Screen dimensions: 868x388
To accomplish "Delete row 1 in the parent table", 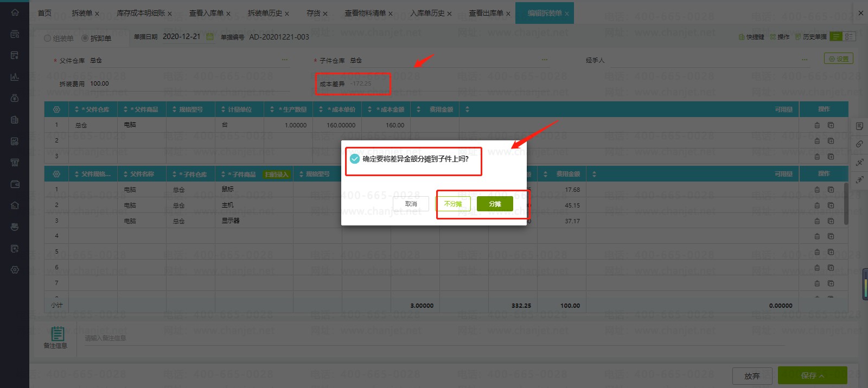I will point(817,125).
